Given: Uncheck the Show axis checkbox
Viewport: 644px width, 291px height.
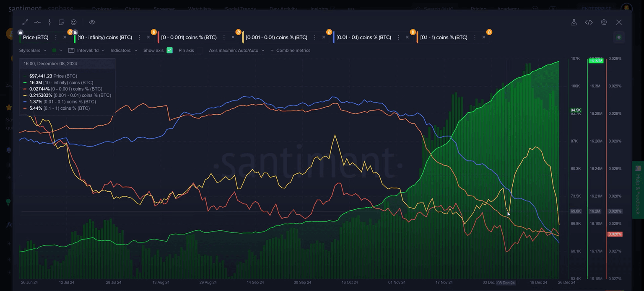Looking at the screenshot, I should [169, 50].
